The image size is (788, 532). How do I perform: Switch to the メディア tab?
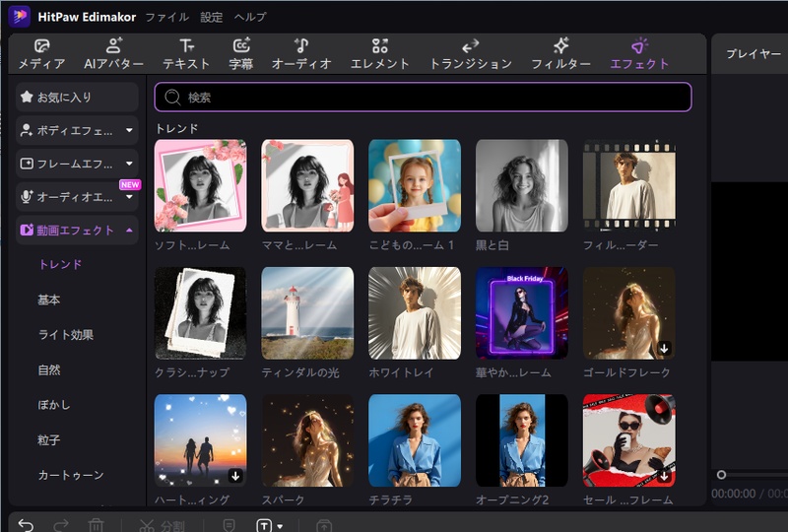tap(41, 54)
